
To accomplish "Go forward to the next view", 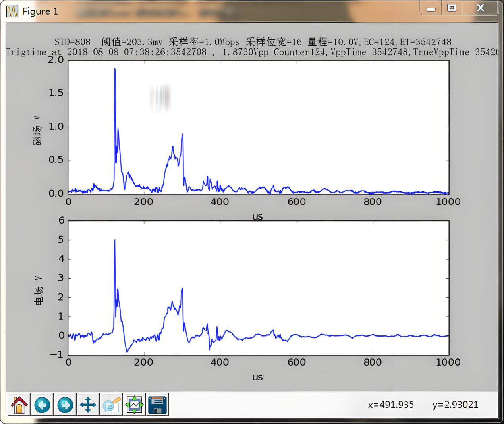I will point(65,405).
